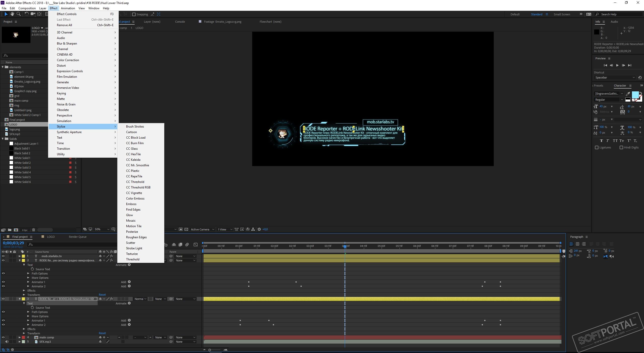Expand the main comp layer properties

20,337
